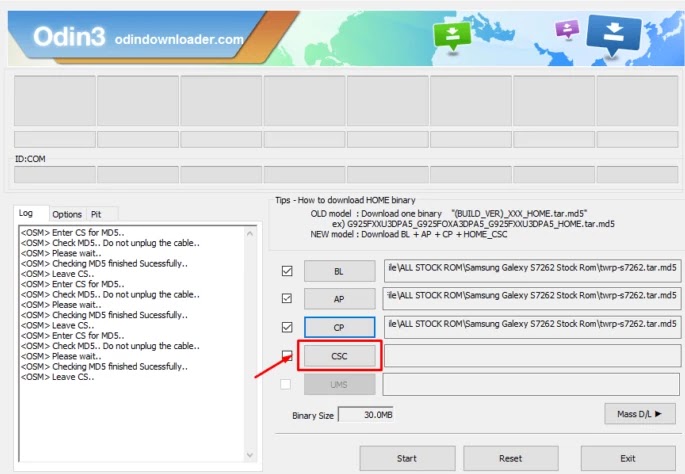
Task: Click the CP file path field
Action: [532, 327]
